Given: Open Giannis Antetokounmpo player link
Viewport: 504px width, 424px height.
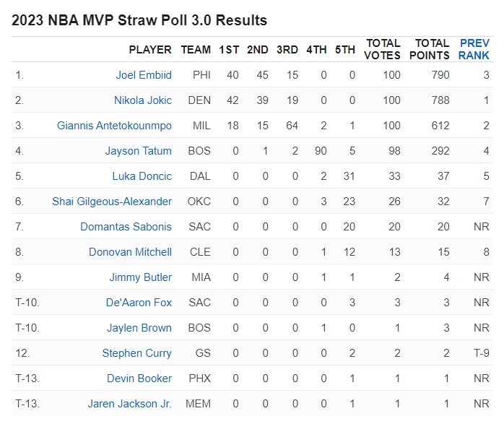Looking at the screenshot, I should [114, 126].
